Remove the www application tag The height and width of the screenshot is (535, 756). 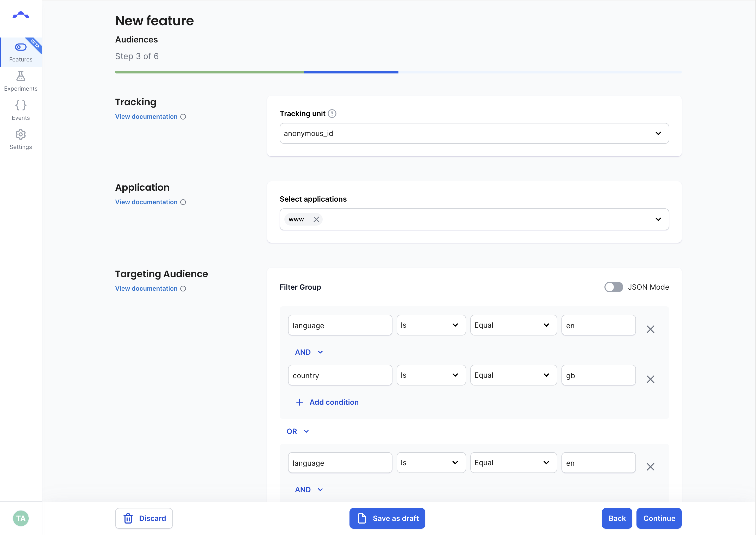316,219
